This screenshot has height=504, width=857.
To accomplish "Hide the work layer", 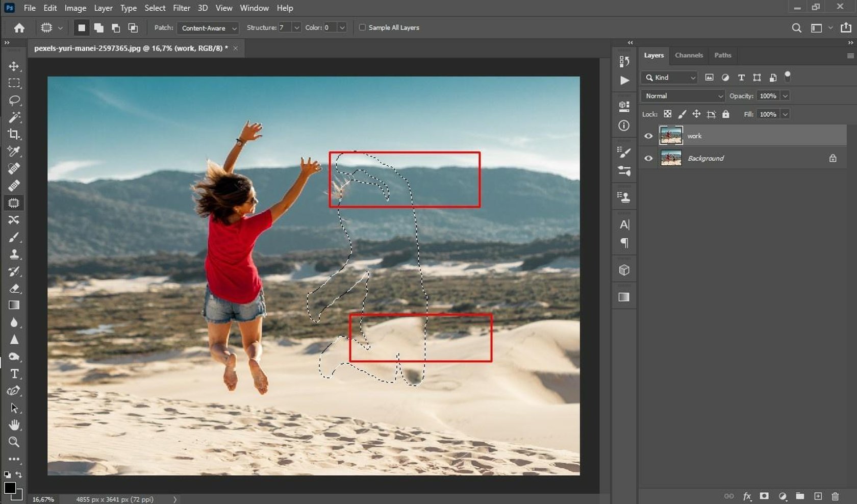I will coord(648,136).
